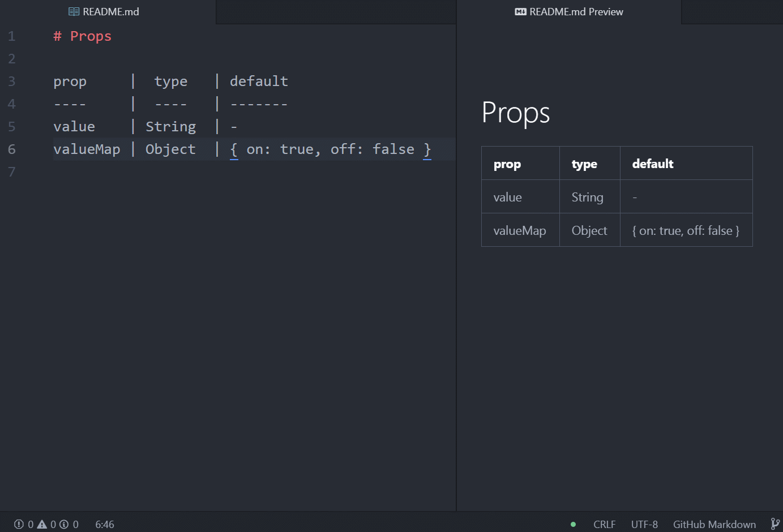Click the Props heading in the preview pane

515,113
